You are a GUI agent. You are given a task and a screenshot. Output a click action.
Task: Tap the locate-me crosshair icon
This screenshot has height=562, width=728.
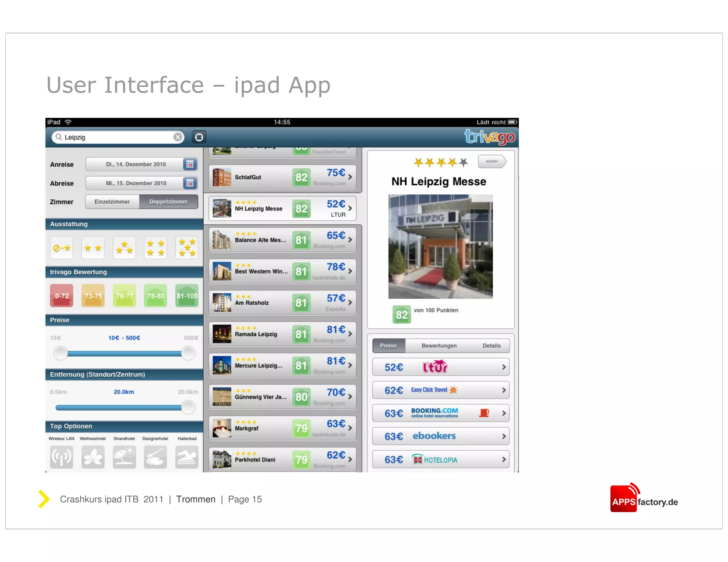point(199,137)
